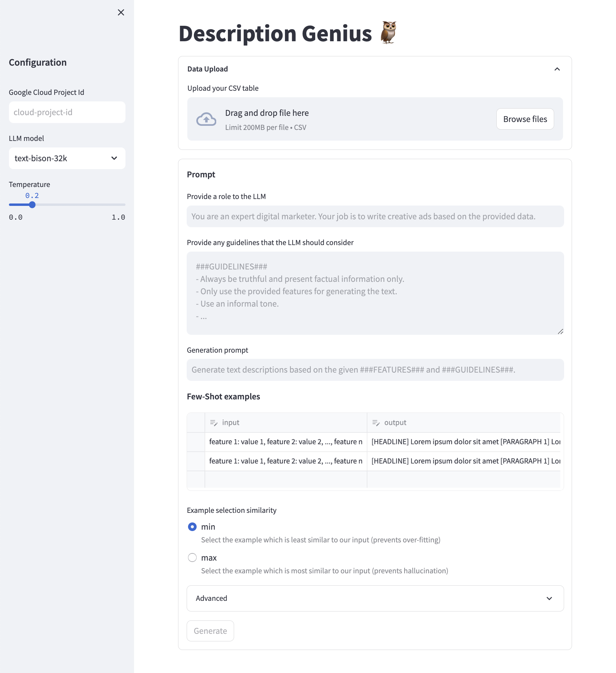Click the empty third row input cell
Image resolution: width=616 pixels, height=673 pixels.
click(286, 479)
